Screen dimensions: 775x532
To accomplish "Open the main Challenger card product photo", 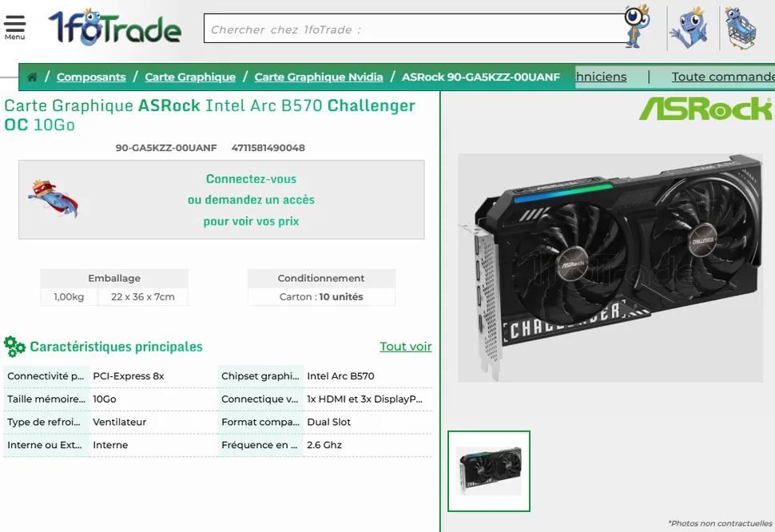I will coord(610,268).
